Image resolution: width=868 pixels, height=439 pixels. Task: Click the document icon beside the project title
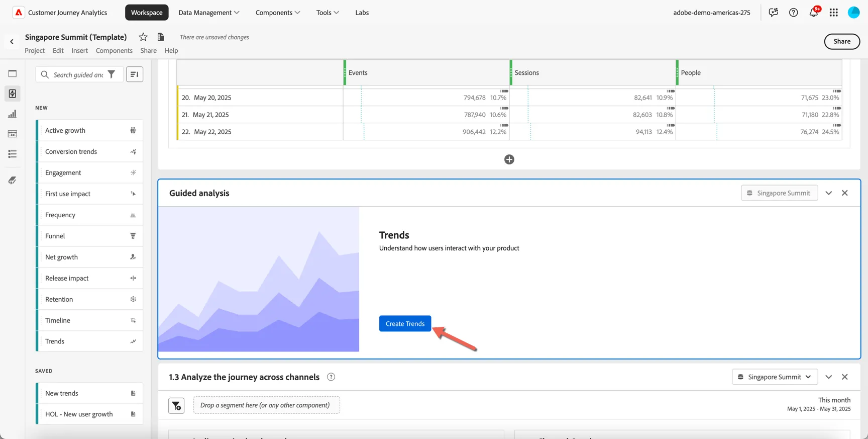tap(161, 37)
